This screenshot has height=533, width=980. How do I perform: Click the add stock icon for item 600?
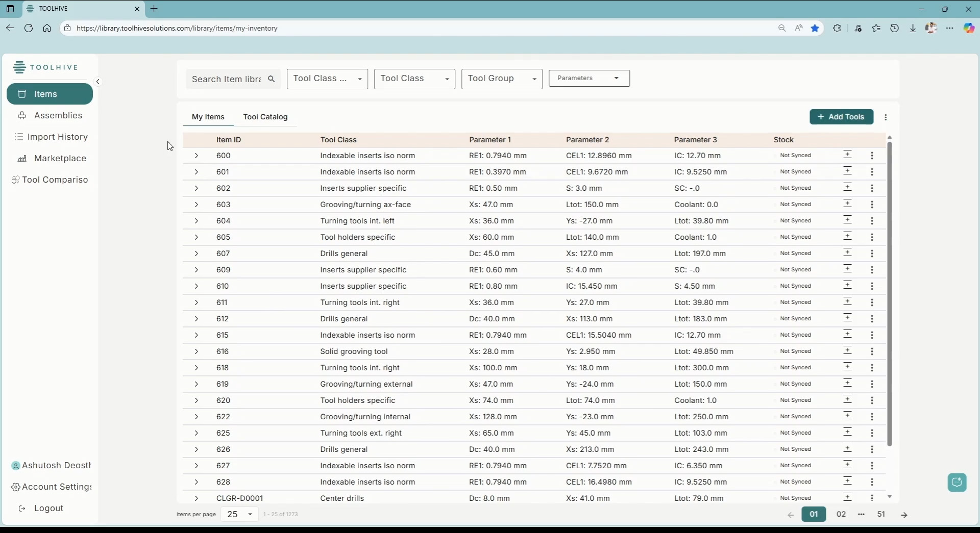click(x=847, y=155)
